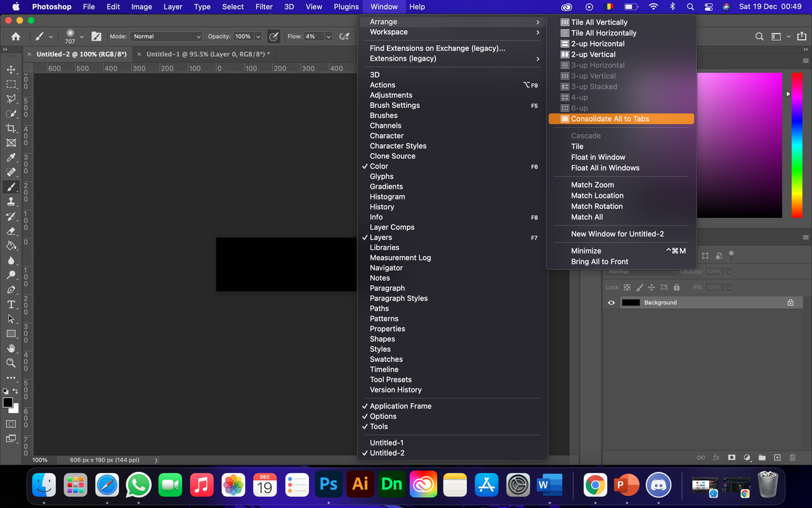Click the Home icon in options bar

click(16, 37)
